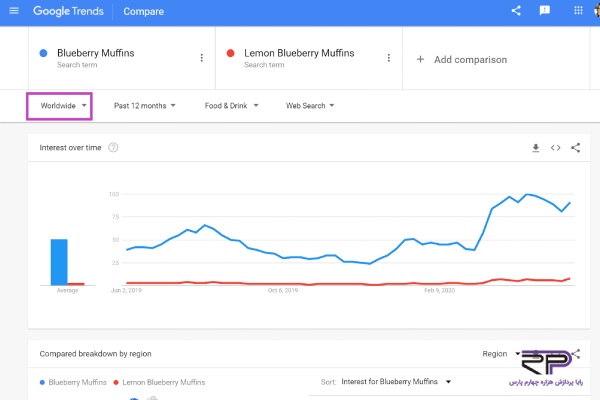Click the Feb 9, 2020 axis label
The image size is (600, 400).
pos(439,291)
